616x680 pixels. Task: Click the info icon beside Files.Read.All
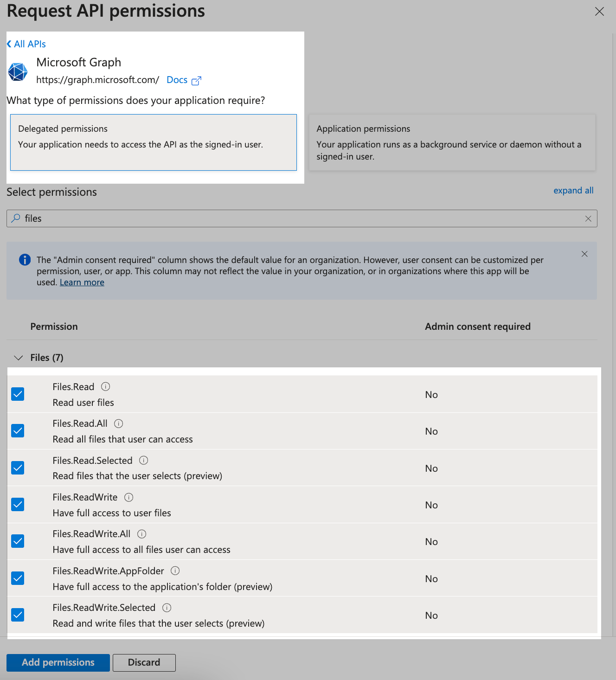pyautogui.click(x=118, y=423)
